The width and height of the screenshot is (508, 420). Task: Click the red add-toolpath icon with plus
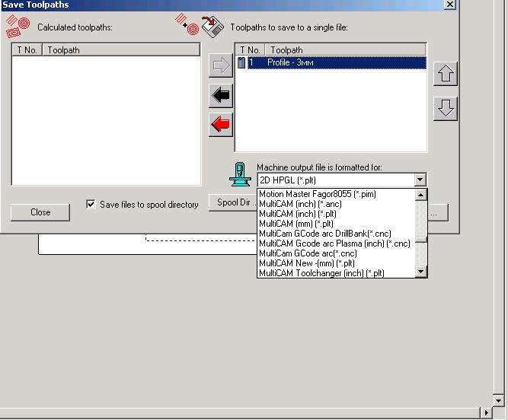coord(187,24)
